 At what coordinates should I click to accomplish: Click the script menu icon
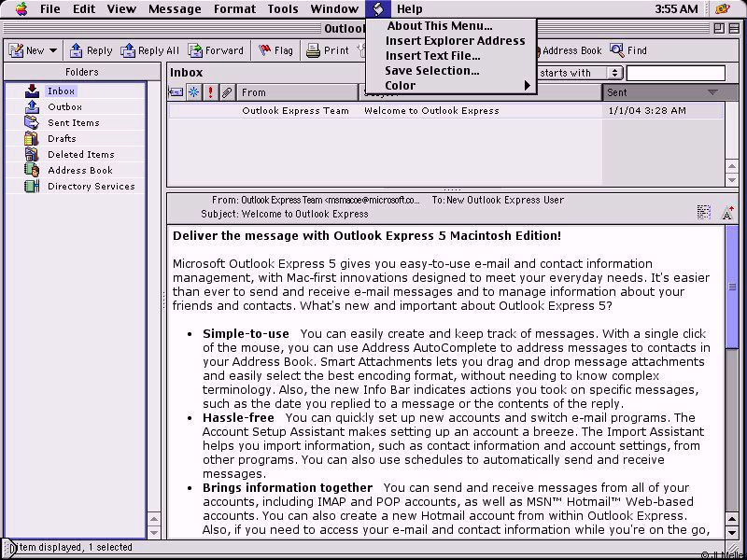click(378, 8)
